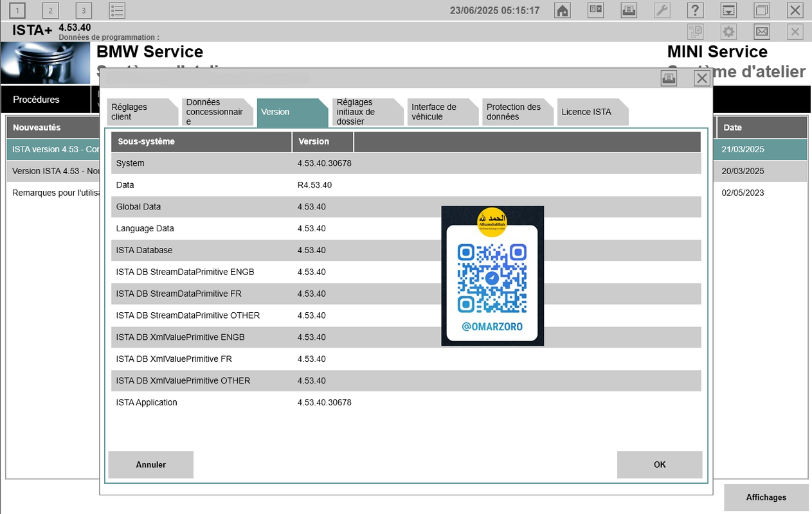Select the Global Data row
Image resolution: width=812 pixels, height=514 pixels.
point(406,207)
